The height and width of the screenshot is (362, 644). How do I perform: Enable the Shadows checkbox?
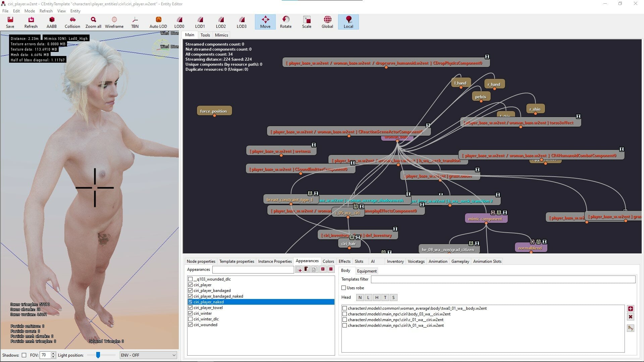point(24,355)
